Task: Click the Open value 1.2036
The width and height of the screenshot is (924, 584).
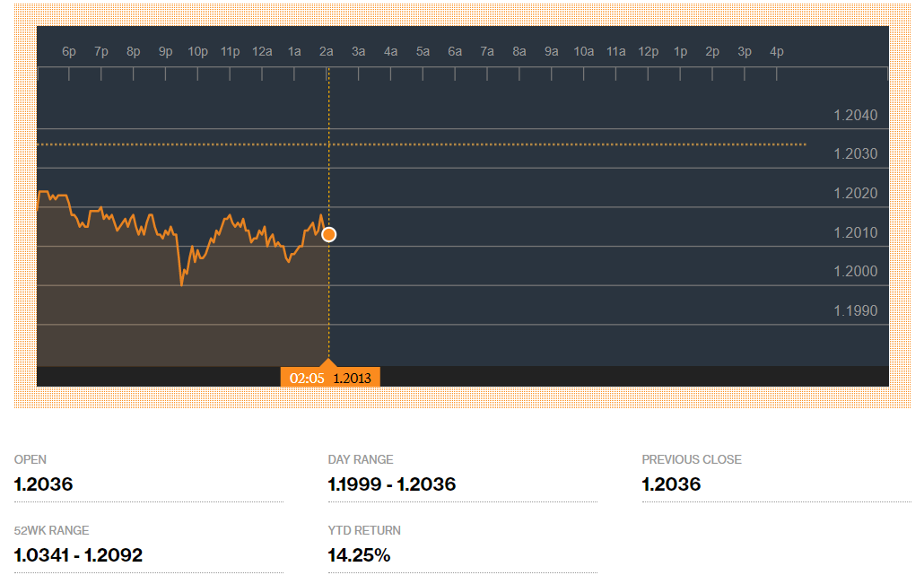Action: point(43,484)
